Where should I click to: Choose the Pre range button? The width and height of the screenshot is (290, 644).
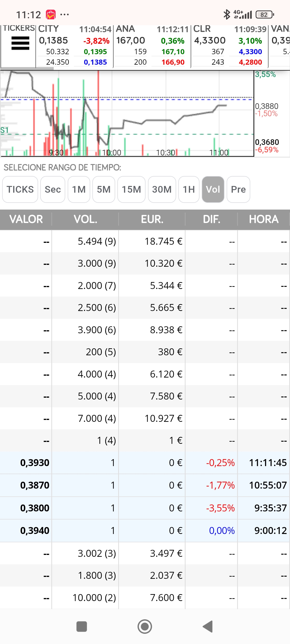(x=238, y=189)
